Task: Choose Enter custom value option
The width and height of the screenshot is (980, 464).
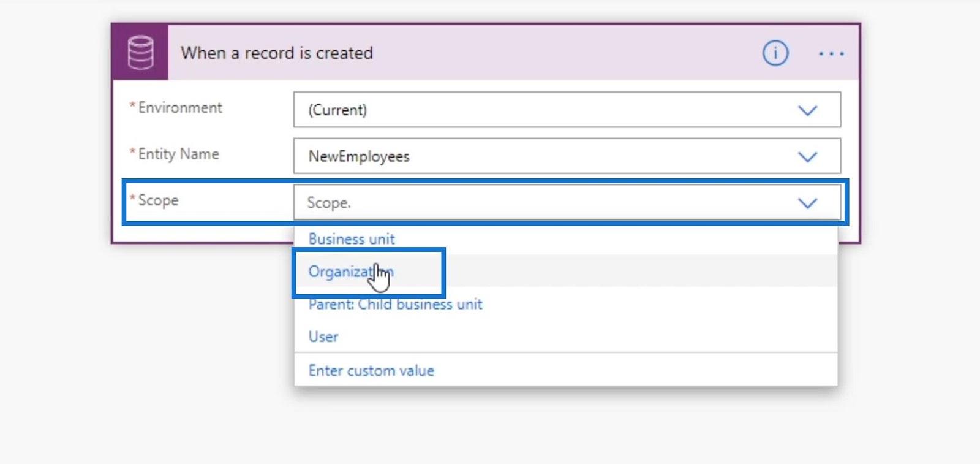Action: pyautogui.click(x=371, y=370)
